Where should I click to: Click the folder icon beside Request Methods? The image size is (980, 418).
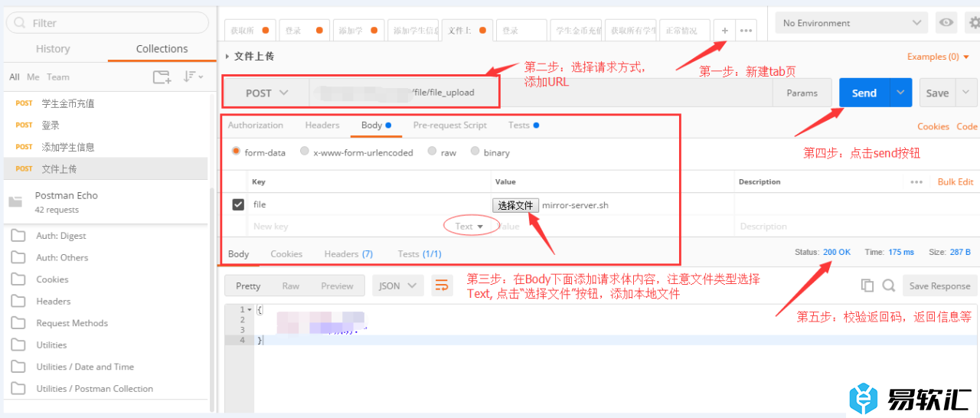[18, 323]
